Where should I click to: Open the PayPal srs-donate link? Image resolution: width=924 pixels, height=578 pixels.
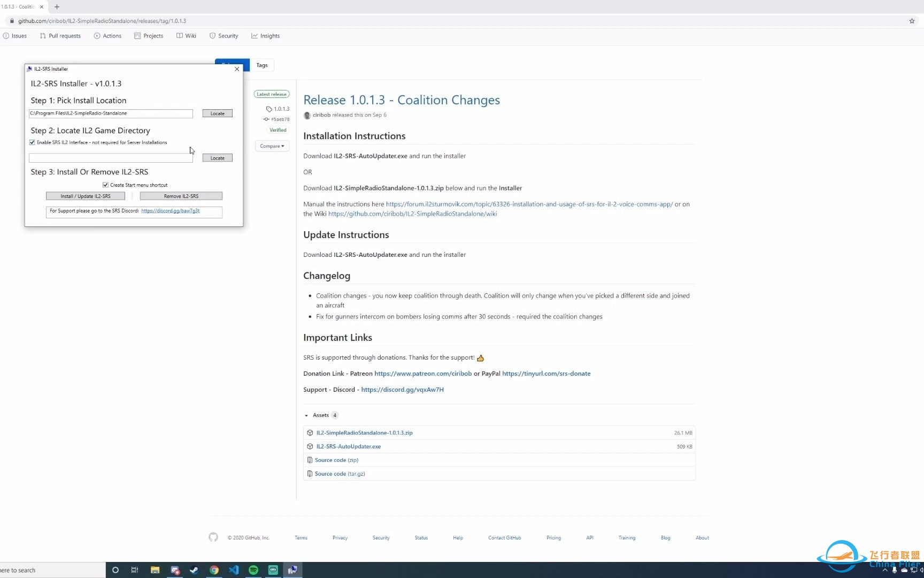pos(546,374)
